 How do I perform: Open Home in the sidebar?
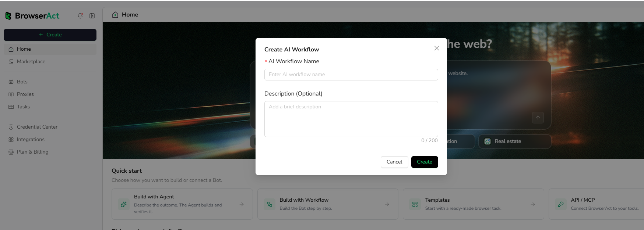[50, 49]
